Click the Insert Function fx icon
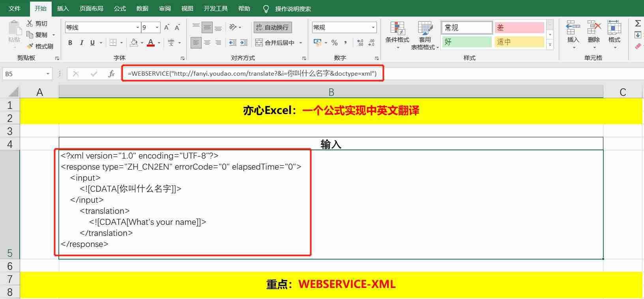Image resolution: width=644 pixels, height=299 pixels. coord(111,74)
